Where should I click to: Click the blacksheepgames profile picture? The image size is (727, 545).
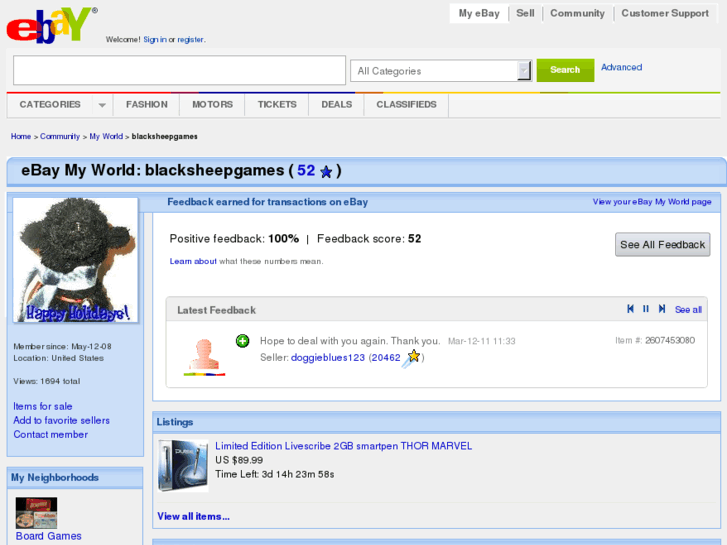[75, 260]
